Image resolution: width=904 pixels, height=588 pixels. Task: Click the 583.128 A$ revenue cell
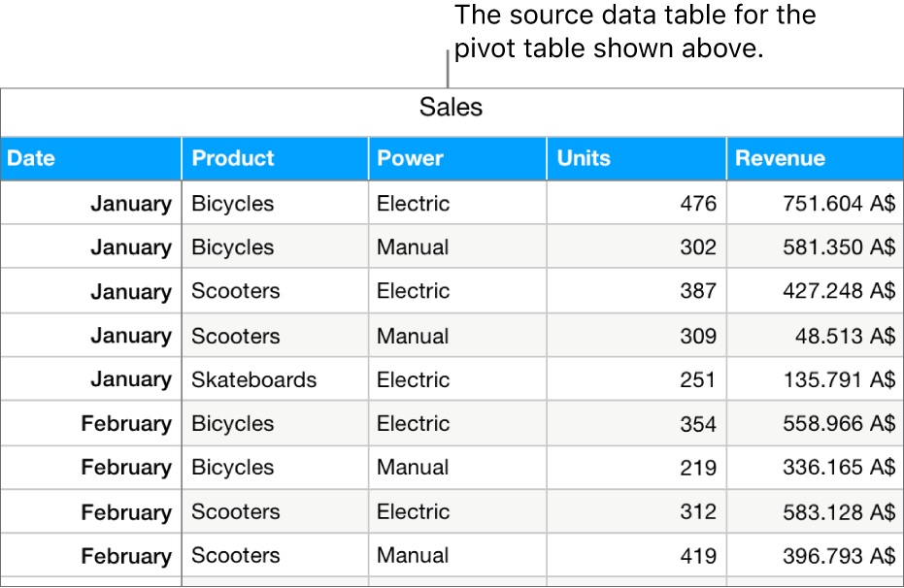click(x=839, y=511)
